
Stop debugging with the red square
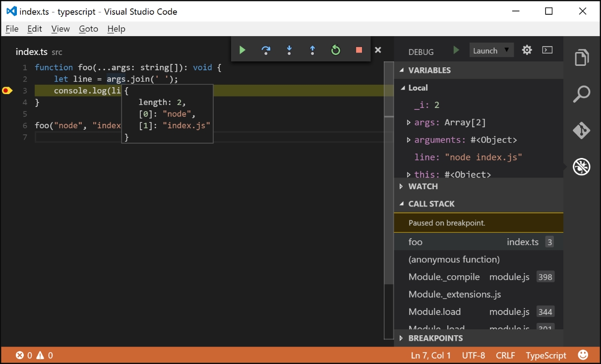[x=359, y=50]
